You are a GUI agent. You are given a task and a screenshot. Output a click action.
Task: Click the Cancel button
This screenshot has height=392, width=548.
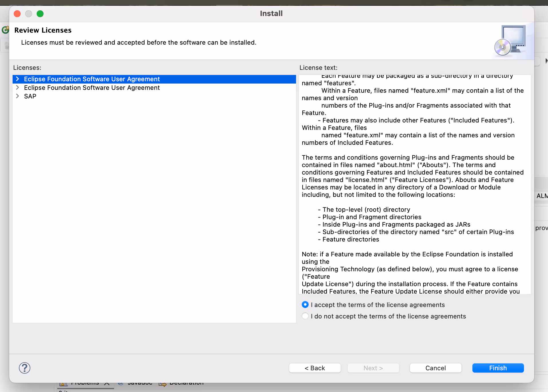pos(435,368)
